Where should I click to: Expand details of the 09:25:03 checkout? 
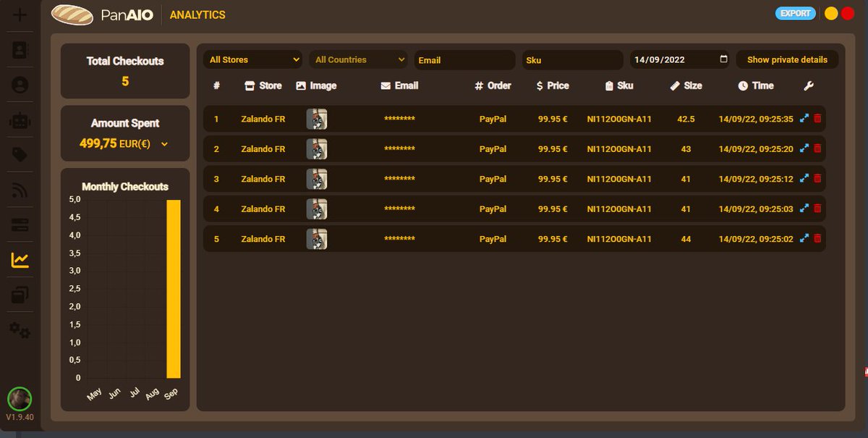point(804,209)
